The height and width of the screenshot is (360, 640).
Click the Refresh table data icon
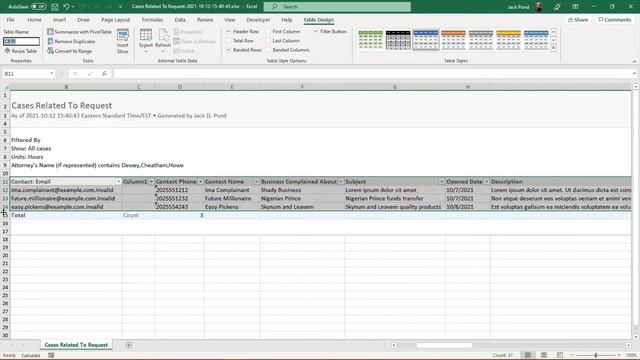point(163,41)
